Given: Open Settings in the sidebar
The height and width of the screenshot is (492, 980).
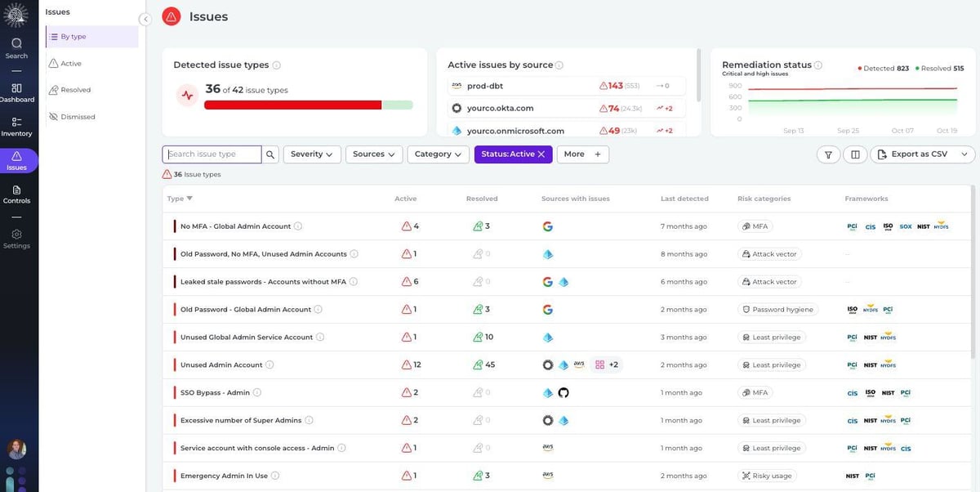Looking at the screenshot, I should (16, 239).
